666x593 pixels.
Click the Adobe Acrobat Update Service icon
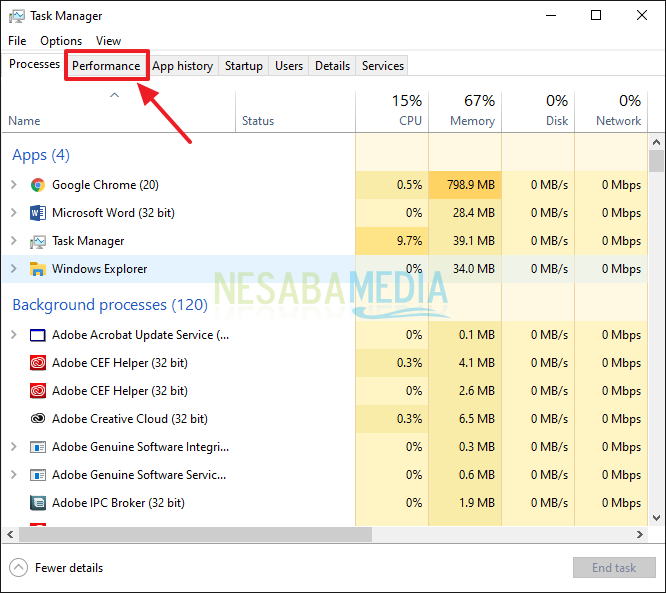pos(38,335)
